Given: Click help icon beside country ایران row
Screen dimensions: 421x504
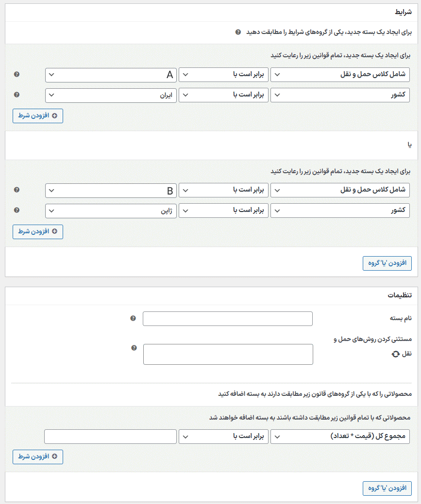Looking at the screenshot, I should pos(17,95).
